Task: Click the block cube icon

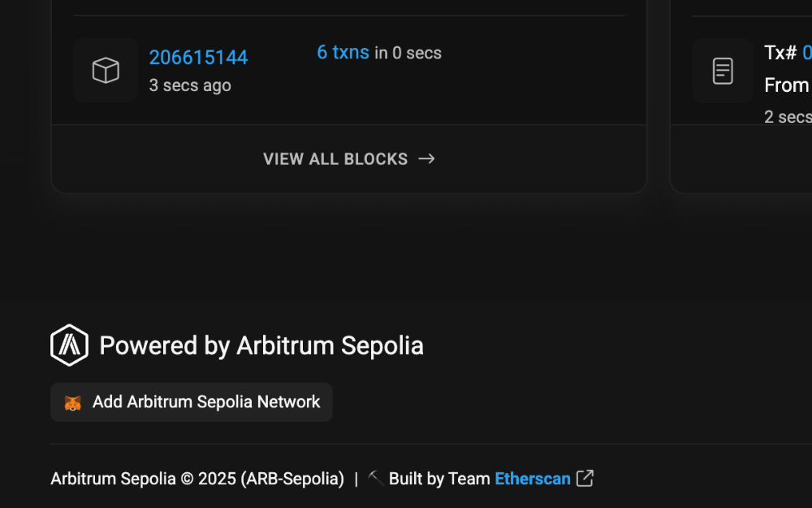Action: pyautogui.click(x=106, y=71)
